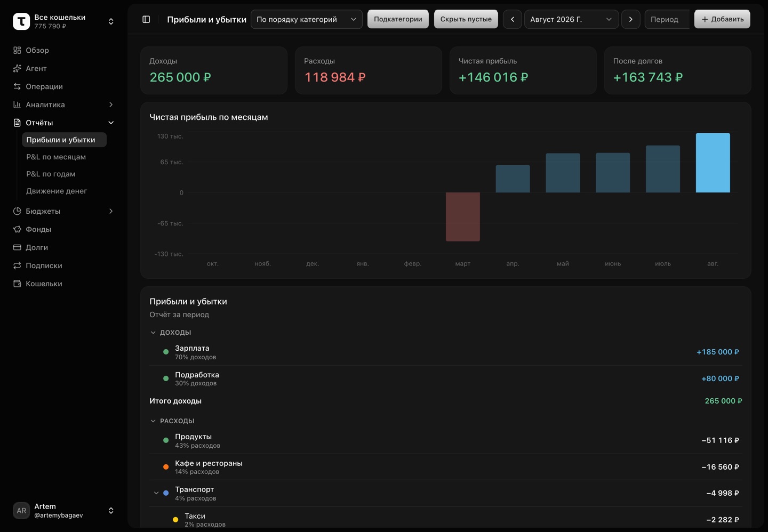
Task: Open the Все кошельки wallet switcher
Action: pyautogui.click(x=63, y=21)
